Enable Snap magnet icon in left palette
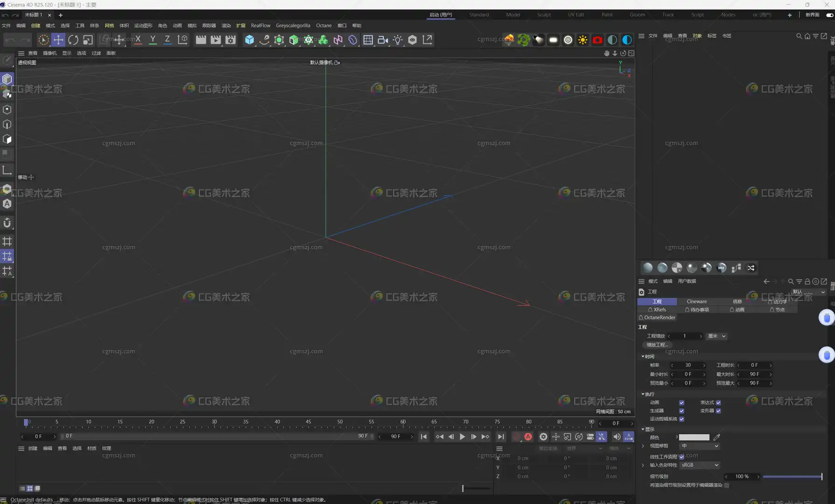This screenshot has width=835, height=504. [7, 223]
